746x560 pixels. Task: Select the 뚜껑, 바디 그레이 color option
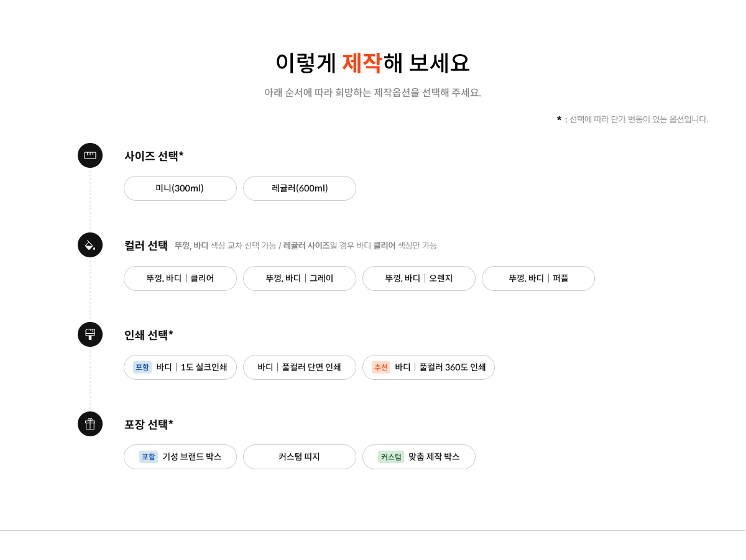coord(300,278)
